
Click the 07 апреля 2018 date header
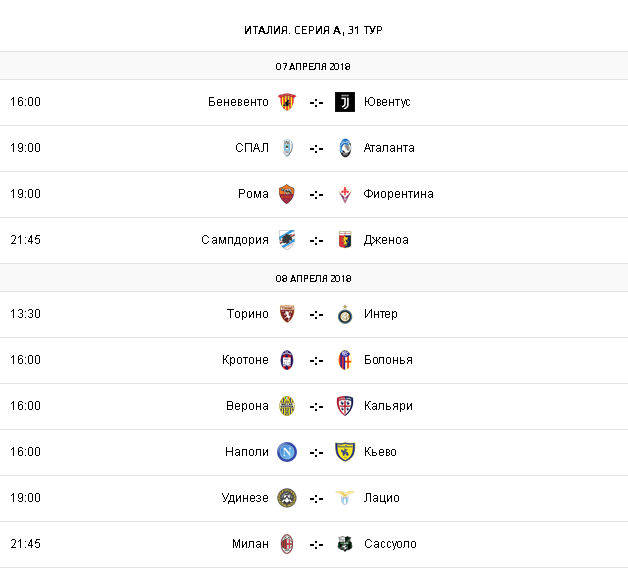(x=314, y=66)
